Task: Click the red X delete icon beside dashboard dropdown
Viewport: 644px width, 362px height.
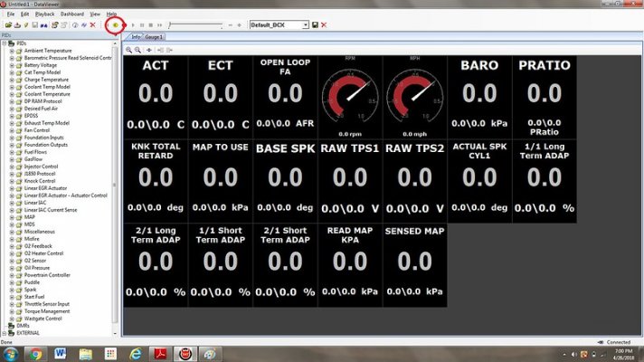Action: click(324, 25)
